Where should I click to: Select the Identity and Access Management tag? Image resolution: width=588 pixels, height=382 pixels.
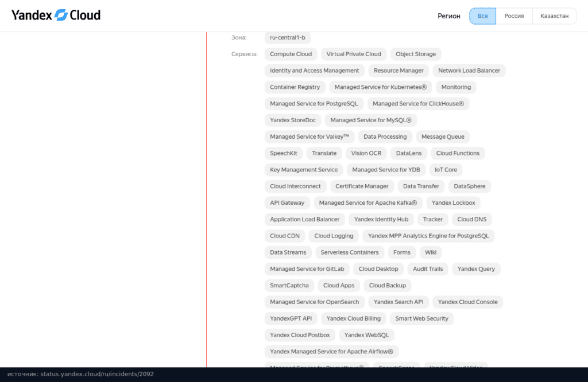tap(315, 71)
